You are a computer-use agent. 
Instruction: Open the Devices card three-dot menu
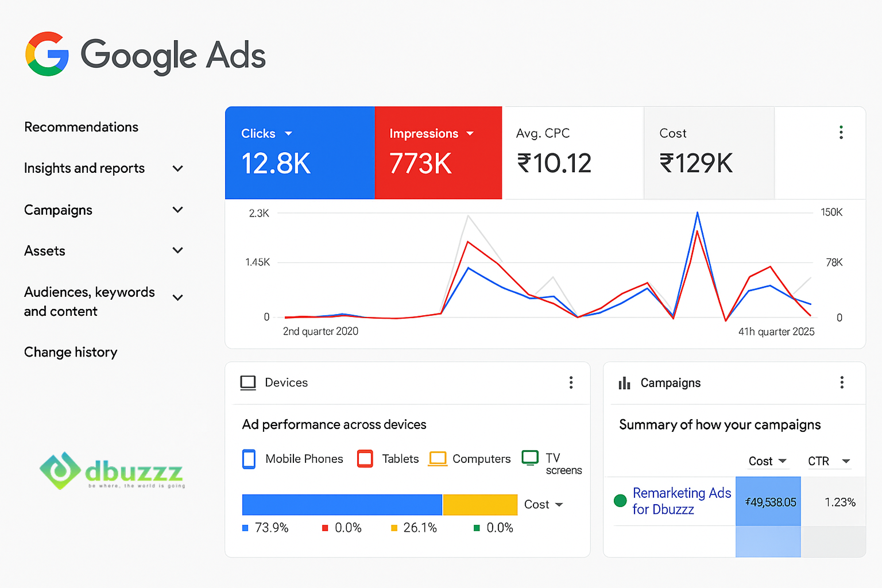(571, 382)
